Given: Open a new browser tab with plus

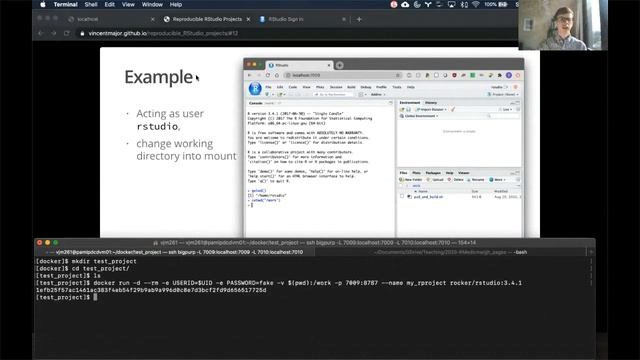Looking at the screenshot, I should (359, 19).
